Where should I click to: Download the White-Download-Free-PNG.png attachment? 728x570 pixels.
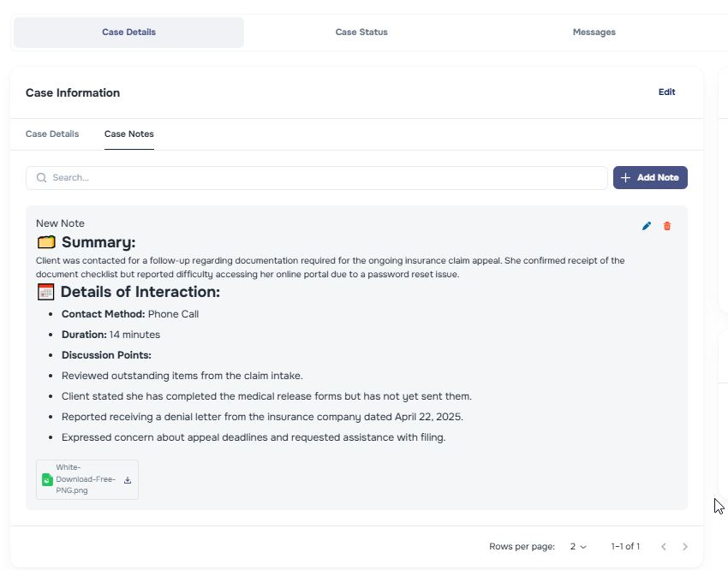click(x=128, y=480)
